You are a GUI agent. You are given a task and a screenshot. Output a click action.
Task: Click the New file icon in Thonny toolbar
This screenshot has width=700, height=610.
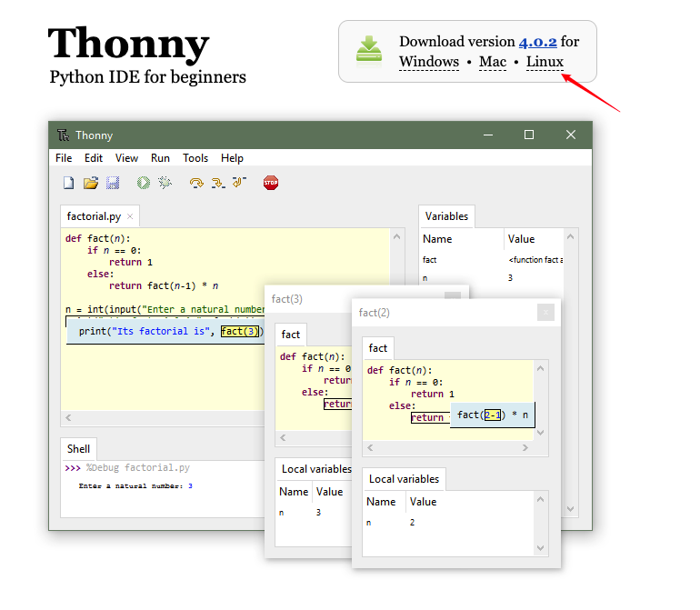coord(68,183)
